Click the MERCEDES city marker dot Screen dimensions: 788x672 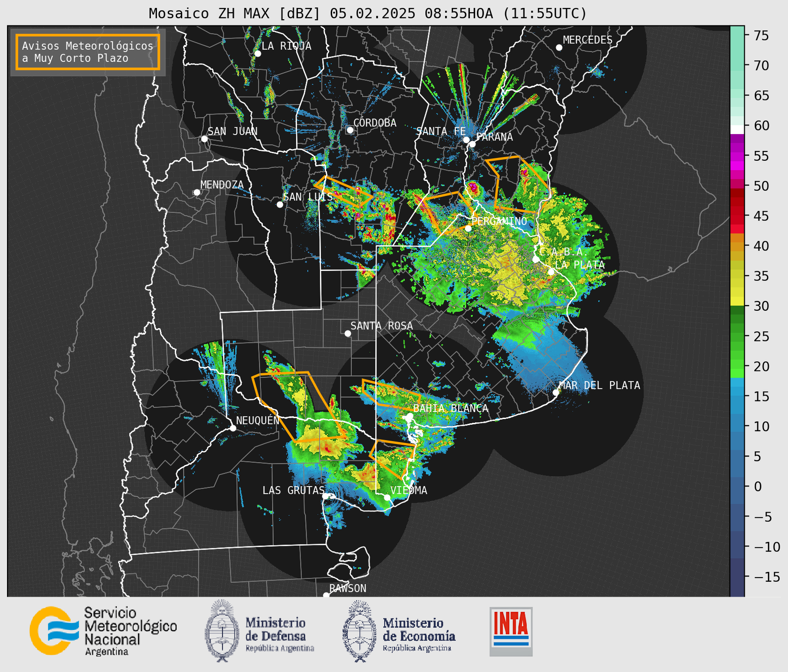click(x=559, y=48)
